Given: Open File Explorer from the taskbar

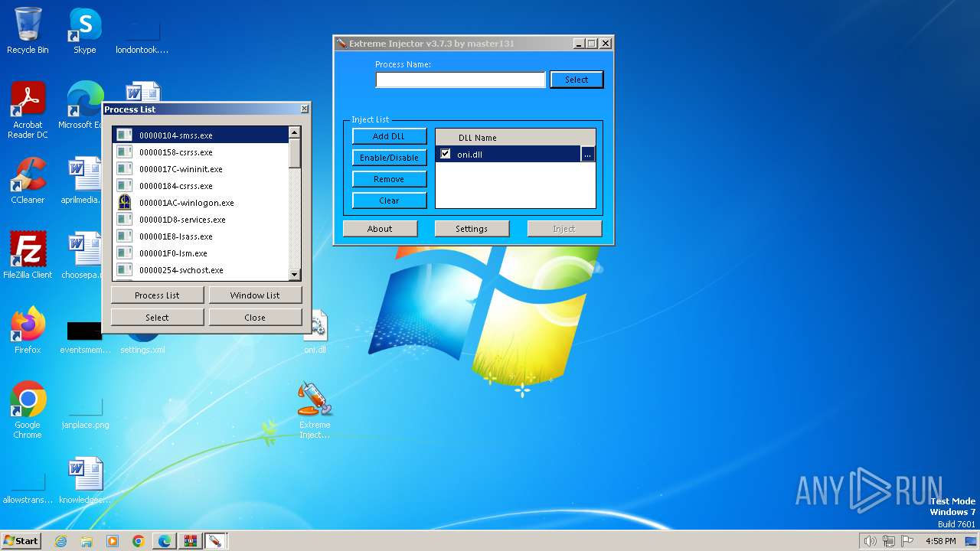Looking at the screenshot, I should pyautogui.click(x=87, y=541).
